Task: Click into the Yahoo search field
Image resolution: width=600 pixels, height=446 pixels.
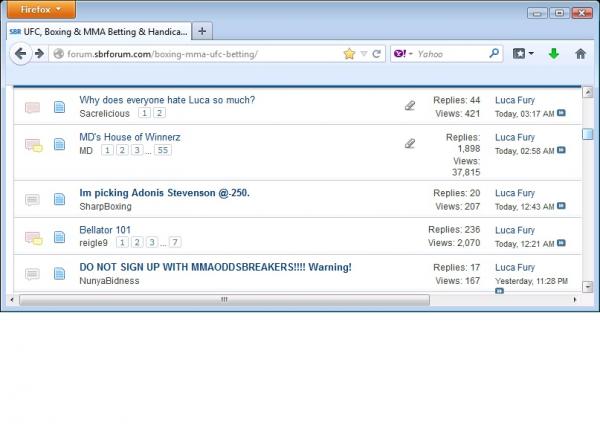Action: point(450,53)
